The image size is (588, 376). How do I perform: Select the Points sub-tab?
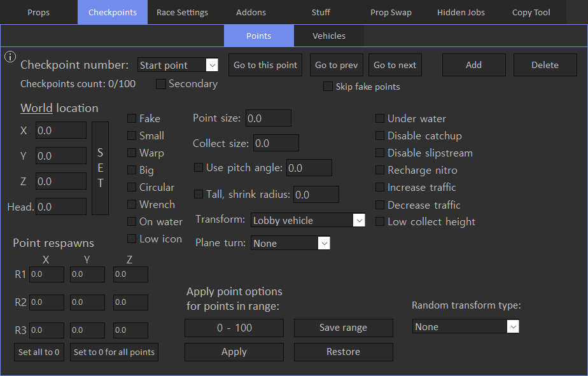[259, 36]
